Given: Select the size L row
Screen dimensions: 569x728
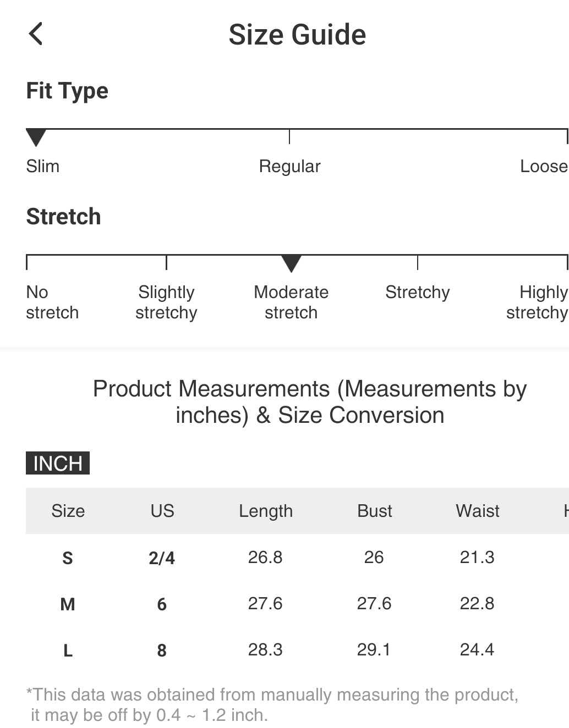Looking at the screenshot, I should click(68, 650).
